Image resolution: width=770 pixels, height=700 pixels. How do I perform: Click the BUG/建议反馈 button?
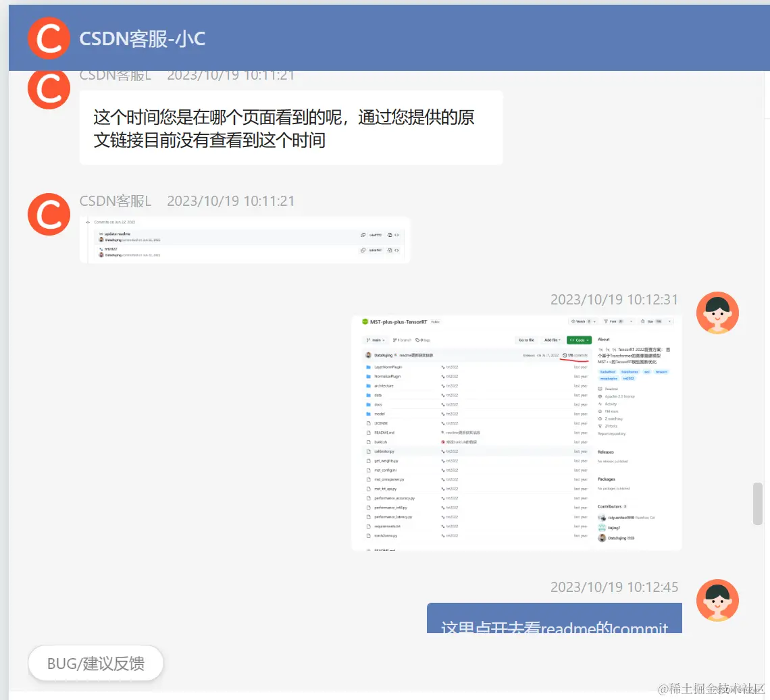coord(96,663)
